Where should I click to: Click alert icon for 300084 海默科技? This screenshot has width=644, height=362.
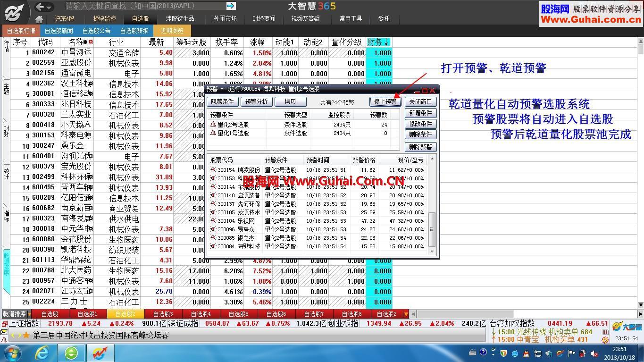pos(213,246)
